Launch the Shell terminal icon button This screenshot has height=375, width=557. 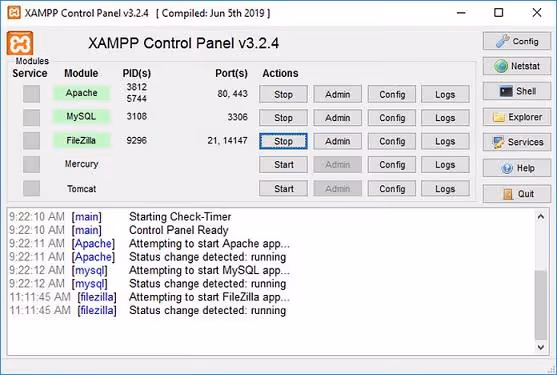click(x=517, y=91)
